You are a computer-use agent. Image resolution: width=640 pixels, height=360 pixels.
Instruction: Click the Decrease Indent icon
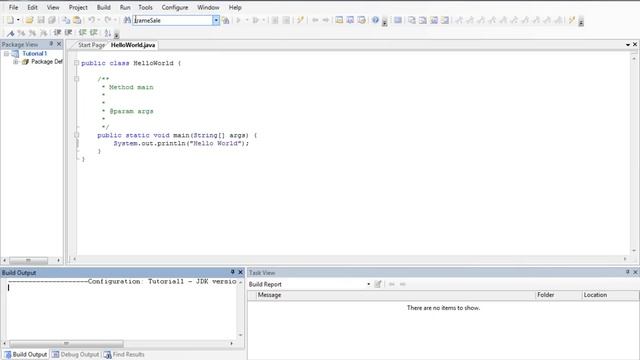(x=57, y=33)
